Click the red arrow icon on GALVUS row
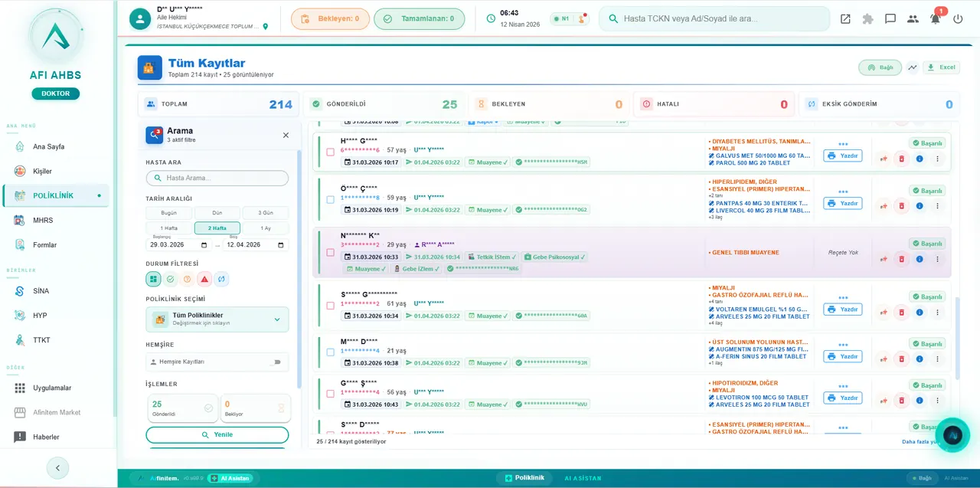The height and width of the screenshot is (488, 980). pyautogui.click(x=884, y=159)
